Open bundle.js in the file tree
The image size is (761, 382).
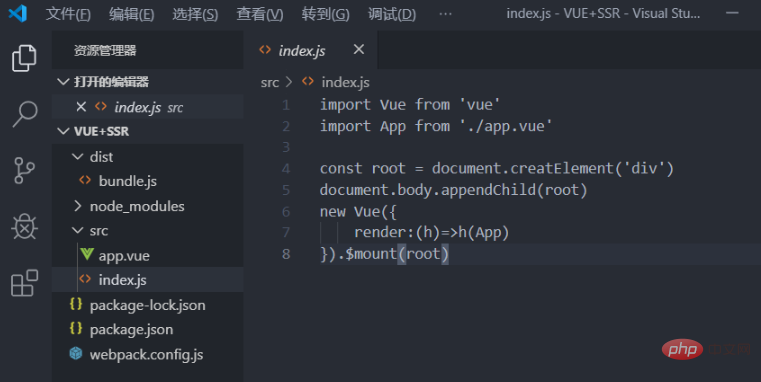coord(128,181)
